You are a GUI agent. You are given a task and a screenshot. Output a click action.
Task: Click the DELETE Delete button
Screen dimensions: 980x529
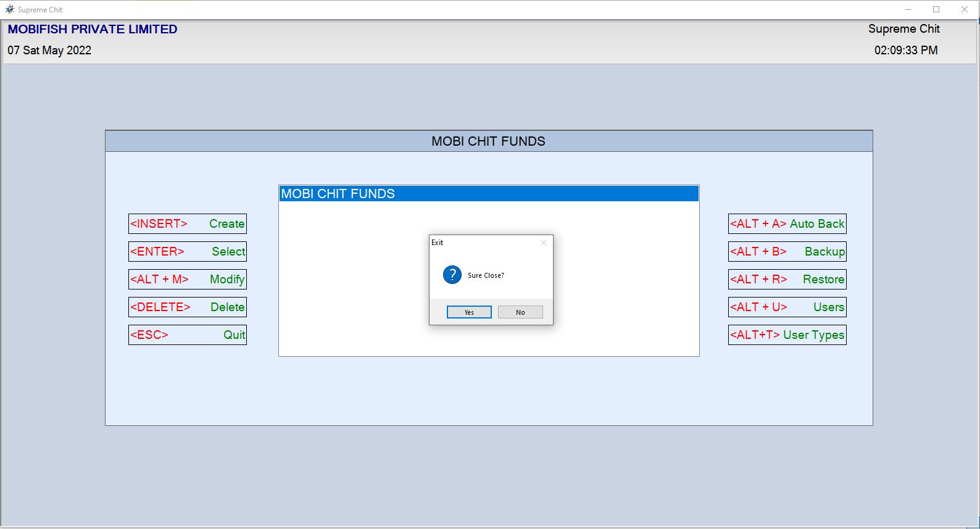point(188,307)
